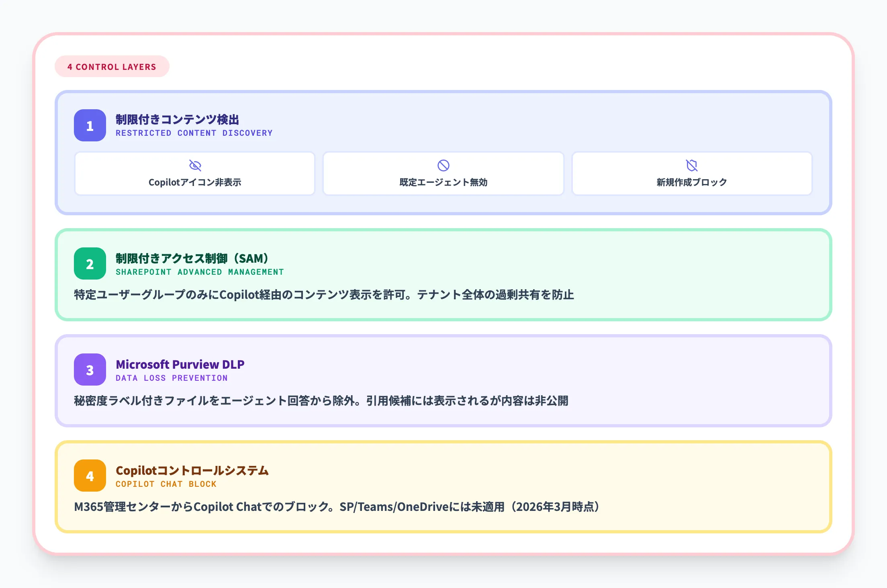Click the purple number 3 badge
Viewport: 887px width, 588px height.
coord(90,370)
